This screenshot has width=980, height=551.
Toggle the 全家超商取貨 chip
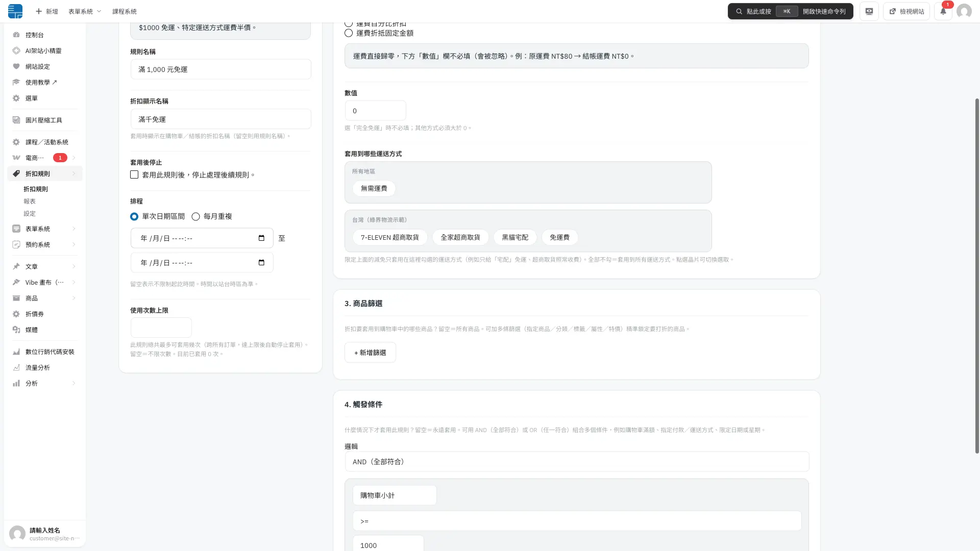tap(460, 237)
